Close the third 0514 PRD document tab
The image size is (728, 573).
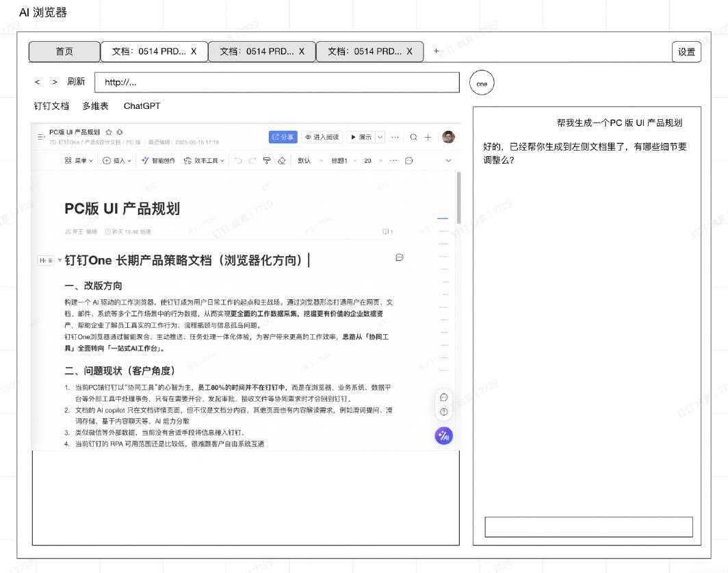pos(409,51)
